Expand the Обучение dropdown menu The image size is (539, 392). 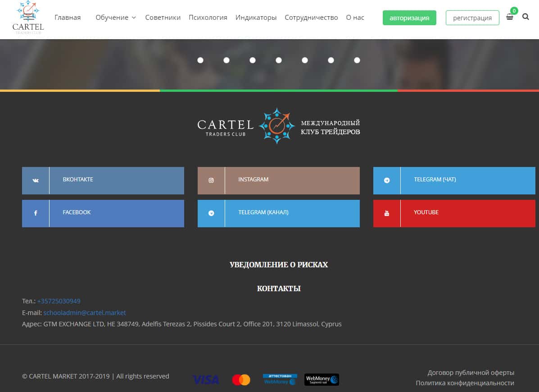pyautogui.click(x=115, y=18)
